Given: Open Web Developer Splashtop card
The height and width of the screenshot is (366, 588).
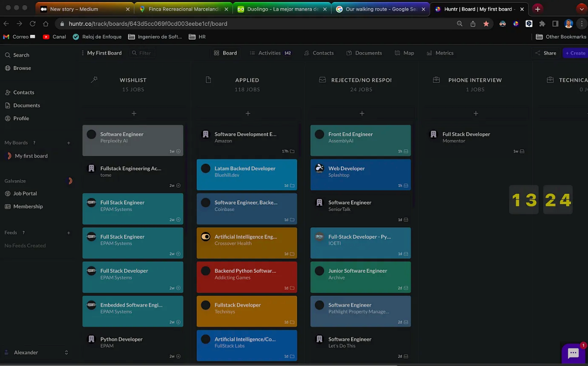Looking at the screenshot, I should (x=360, y=175).
